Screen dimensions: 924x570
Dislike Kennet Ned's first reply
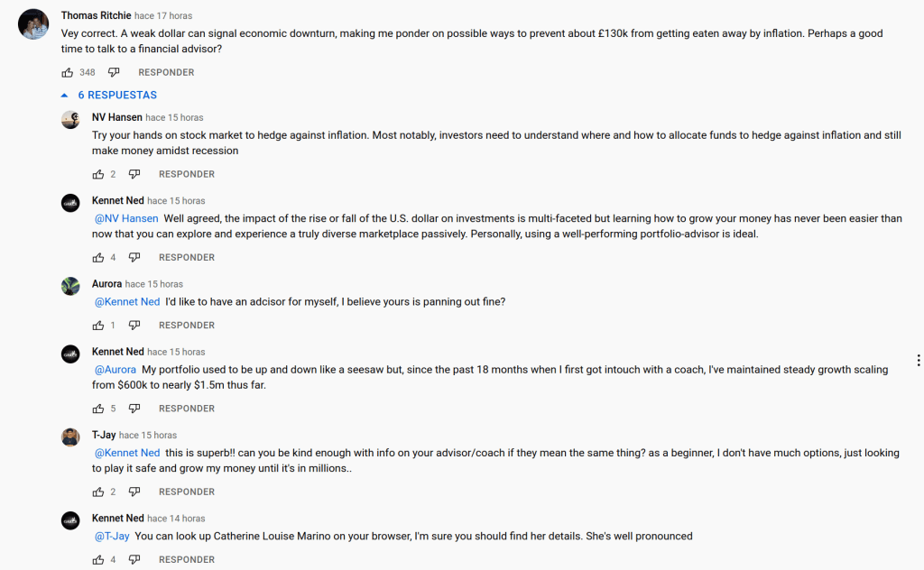[134, 257]
